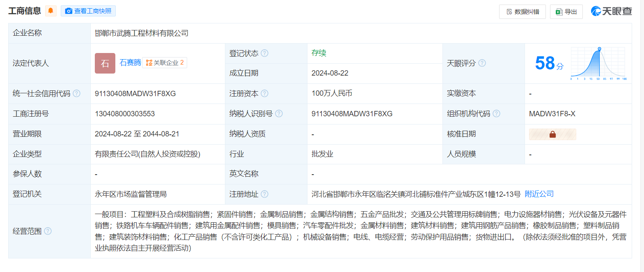644x272 pixels.
Task: Click the 工商信息 section heading
Action: tap(25, 11)
